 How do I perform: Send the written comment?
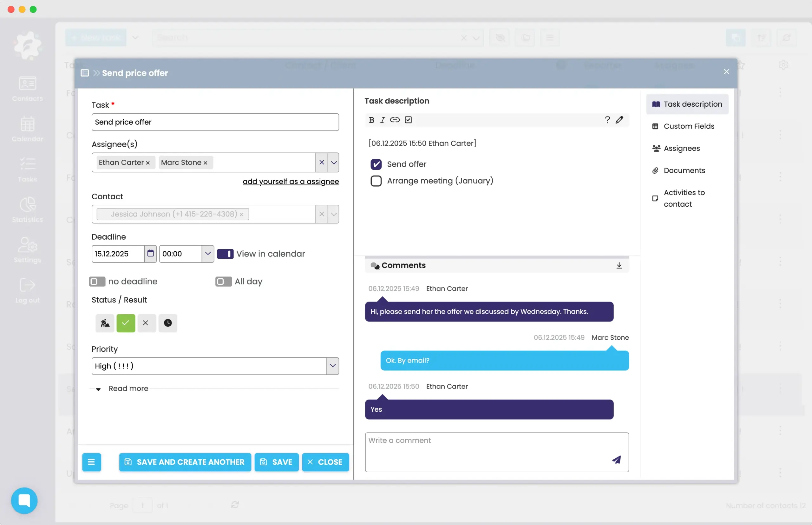coord(617,460)
